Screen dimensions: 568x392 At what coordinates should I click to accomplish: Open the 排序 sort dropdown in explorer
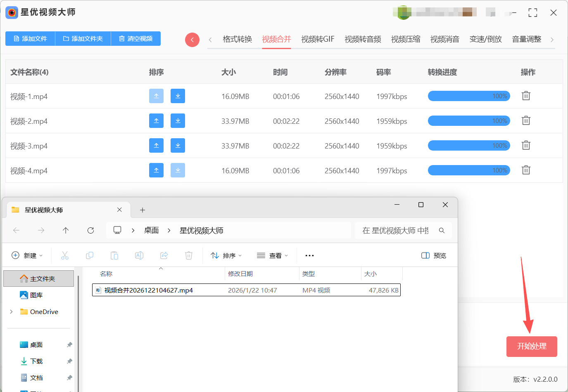click(226, 255)
